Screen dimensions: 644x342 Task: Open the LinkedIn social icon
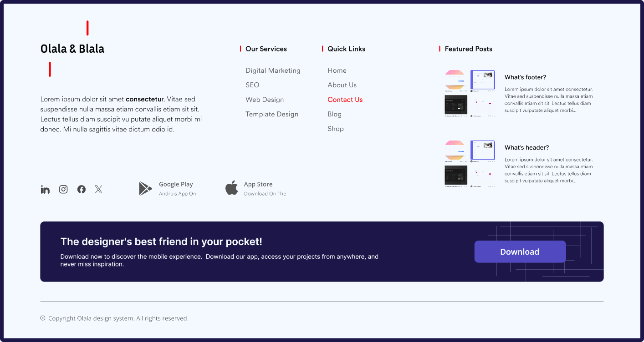[45, 190]
